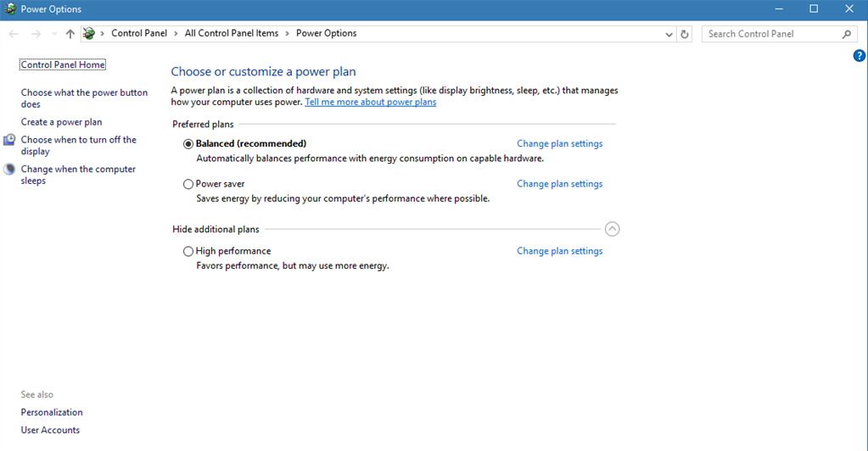This screenshot has height=451, width=868.
Task: Choose the High performance plan radio button
Action: click(x=188, y=252)
